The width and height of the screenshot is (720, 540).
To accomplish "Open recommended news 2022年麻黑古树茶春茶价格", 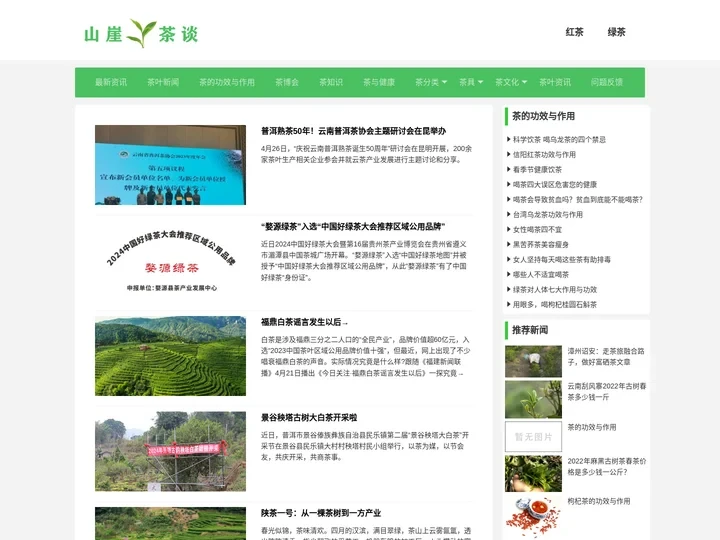I will [607, 466].
